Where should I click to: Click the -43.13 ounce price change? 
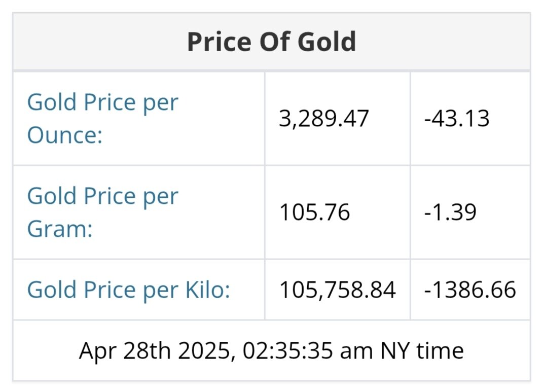tap(457, 119)
